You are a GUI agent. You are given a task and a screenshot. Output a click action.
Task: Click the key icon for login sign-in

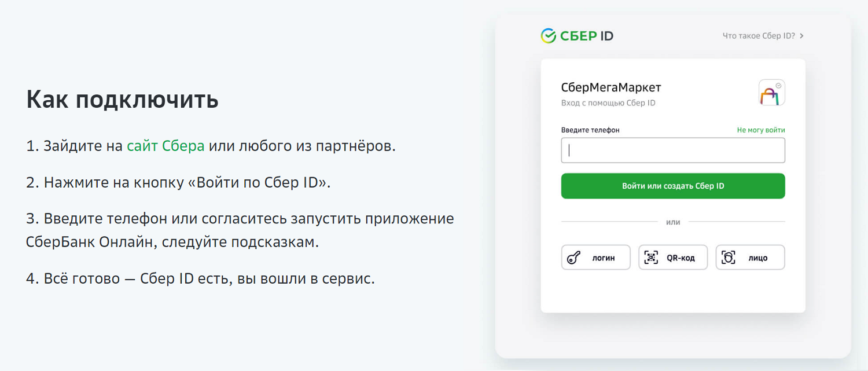click(574, 258)
